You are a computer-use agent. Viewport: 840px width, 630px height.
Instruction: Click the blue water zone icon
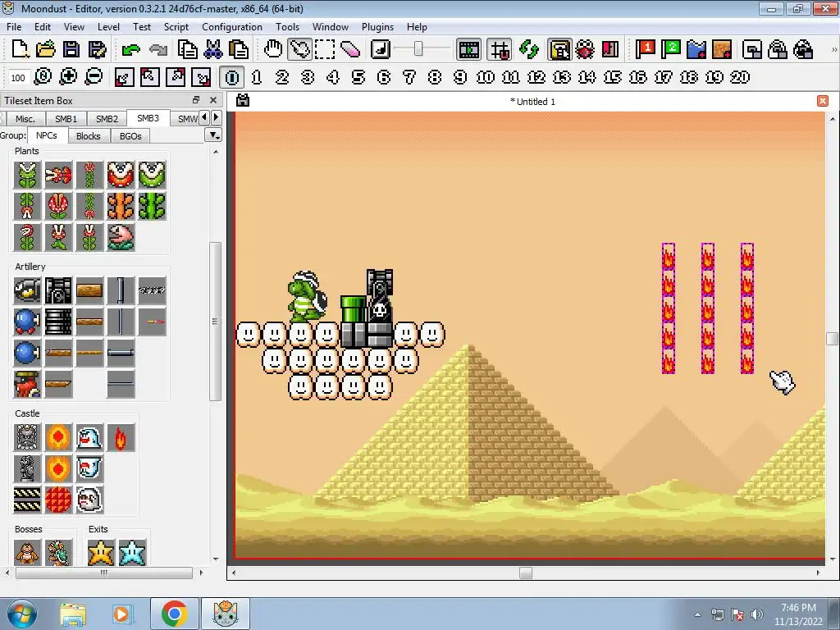[696, 49]
